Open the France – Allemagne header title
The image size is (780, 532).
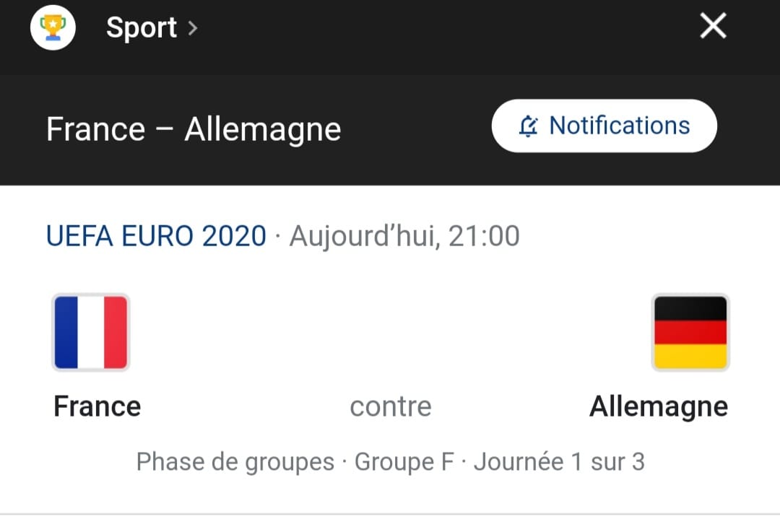(194, 129)
